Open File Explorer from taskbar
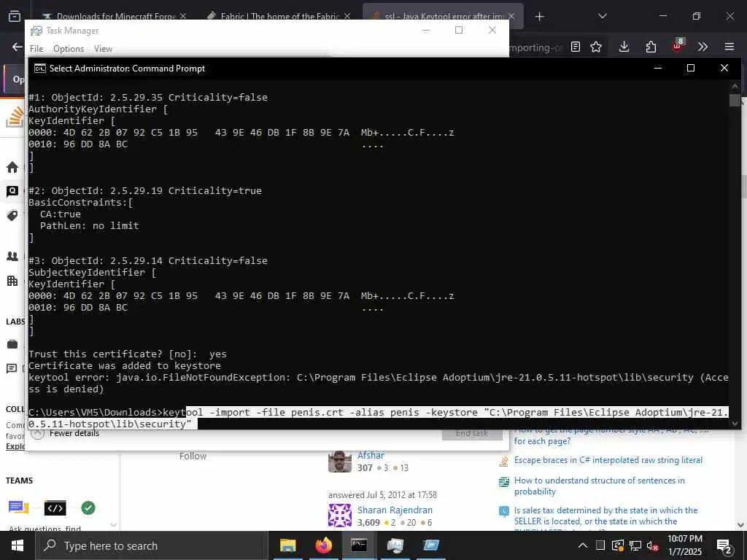The image size is (747, 560). (287, 545)
